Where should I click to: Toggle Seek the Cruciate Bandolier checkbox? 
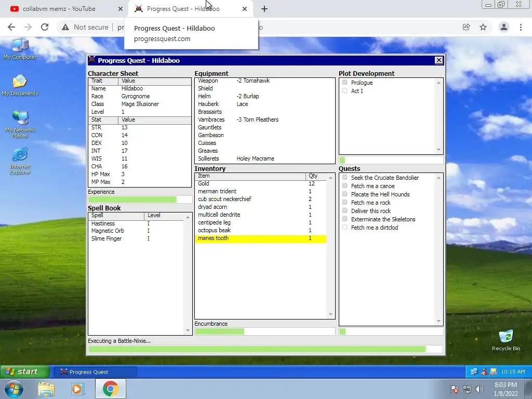[345, 177]
